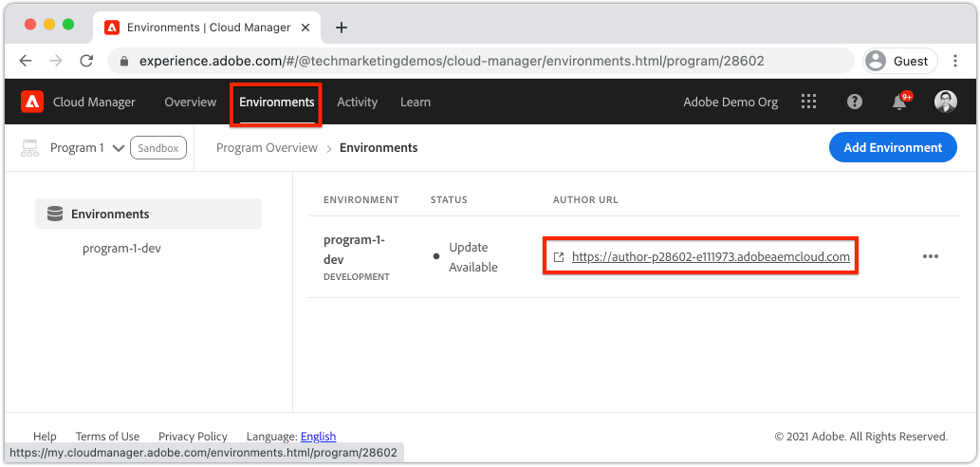The height and width of the screenshot is (467, 980).
Task: Click the lock icon in address bar
Action: [124, 62]
